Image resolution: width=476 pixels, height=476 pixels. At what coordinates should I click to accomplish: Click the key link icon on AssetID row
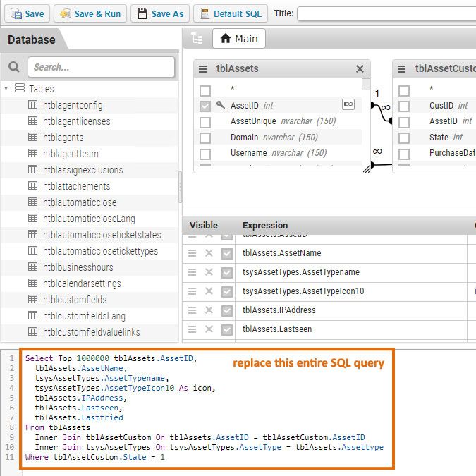[x=348, y=105]
